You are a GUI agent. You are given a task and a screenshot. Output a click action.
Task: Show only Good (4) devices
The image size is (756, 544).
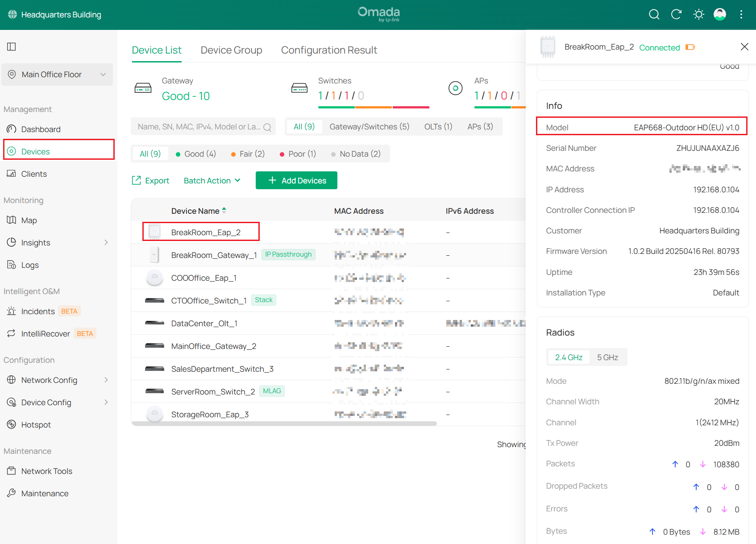[x=196, y=154]
